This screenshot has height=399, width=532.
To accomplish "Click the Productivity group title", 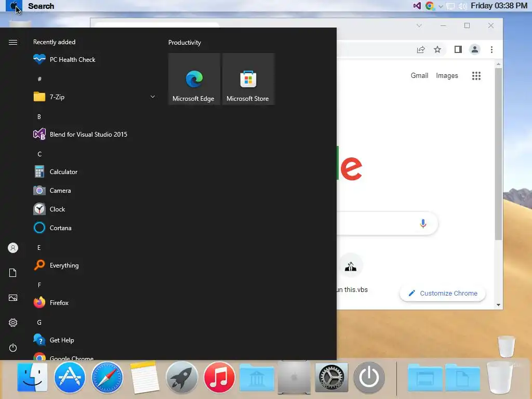I will pyautogui.click(x=184, y=43).
